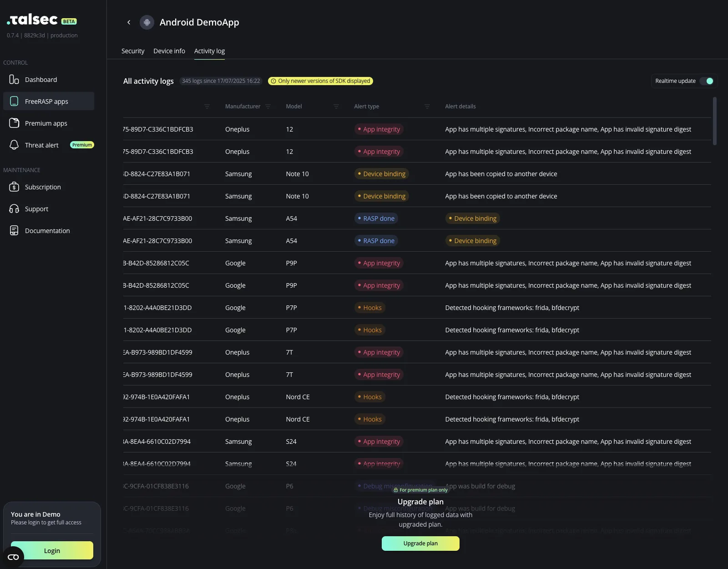
Task: Click first P6 'App was build for debug' detail
Action: point(480,486)
